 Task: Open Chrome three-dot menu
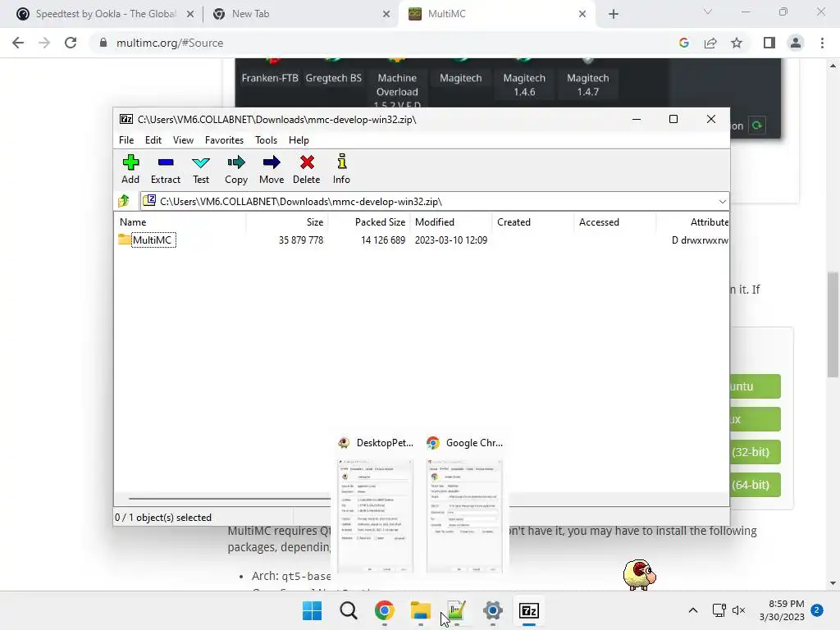(822, 43)
